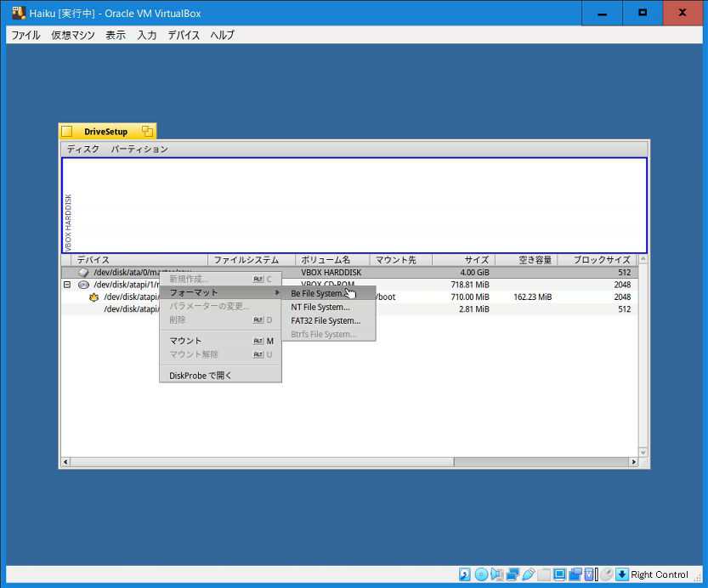The image size is (708, 588).
Task: Click the audio status icon
Action: [496, 574]
